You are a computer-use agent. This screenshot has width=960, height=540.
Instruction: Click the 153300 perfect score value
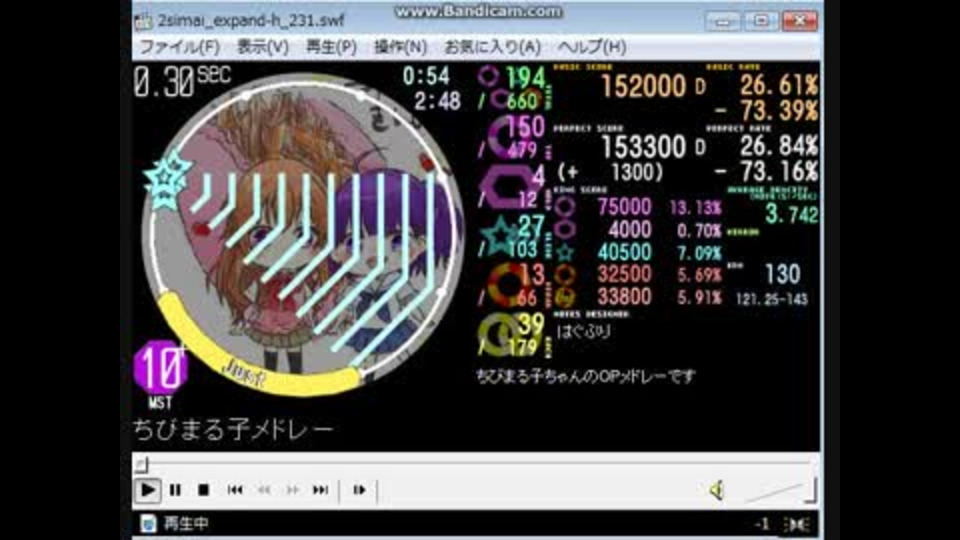coord(643,147)
